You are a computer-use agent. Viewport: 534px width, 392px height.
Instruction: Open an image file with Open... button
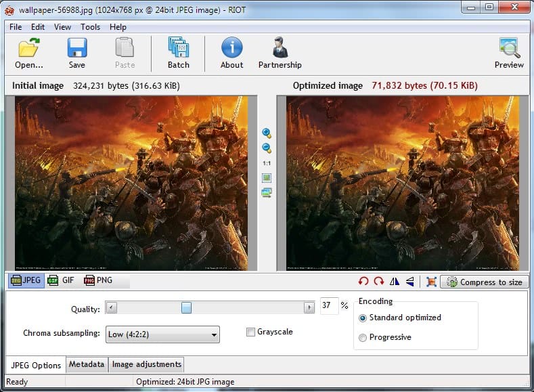29,53
